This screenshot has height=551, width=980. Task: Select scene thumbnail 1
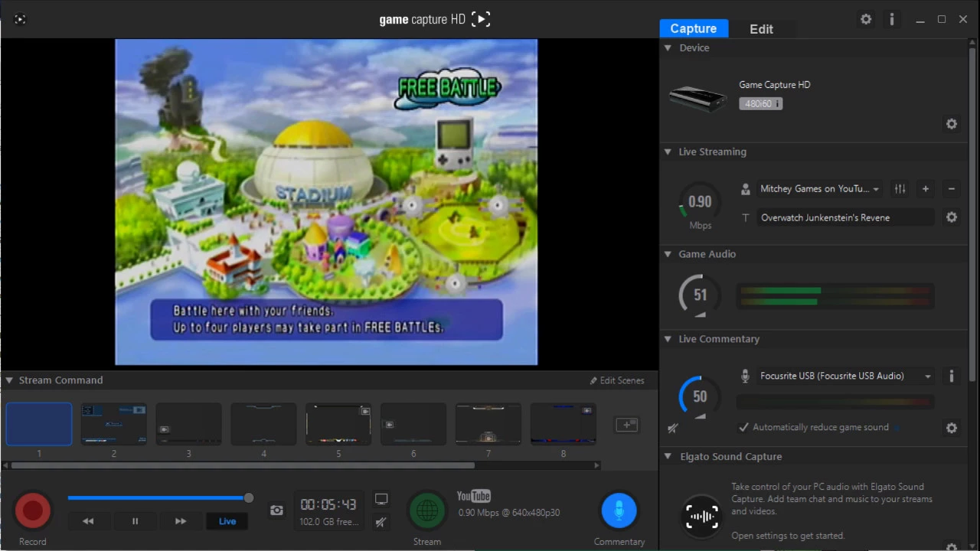pos(39,424)
